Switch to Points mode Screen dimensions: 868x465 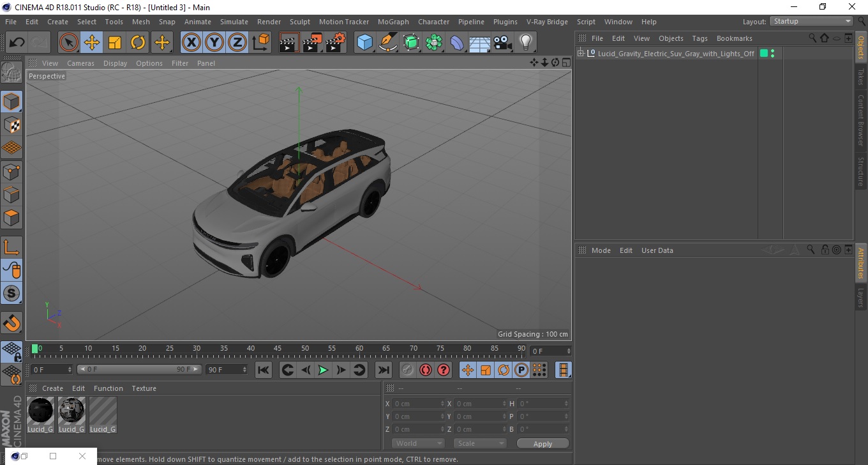11,171
